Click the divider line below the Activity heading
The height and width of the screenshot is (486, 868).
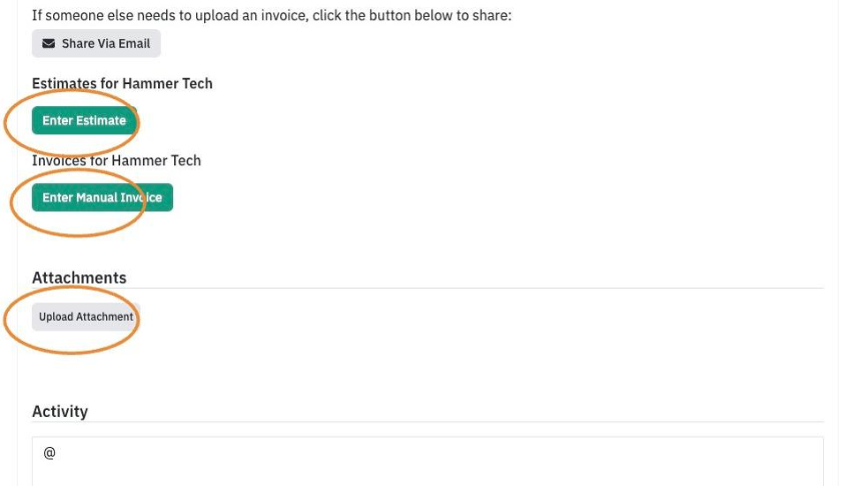click(427, 421)
